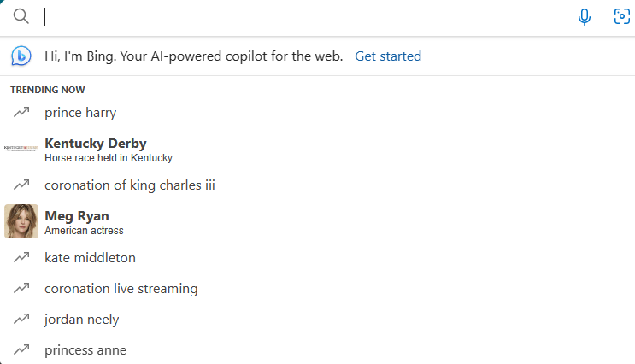Pick the coronation live streaming suggestion
This screenshot has height=364, width=635.
121,289
